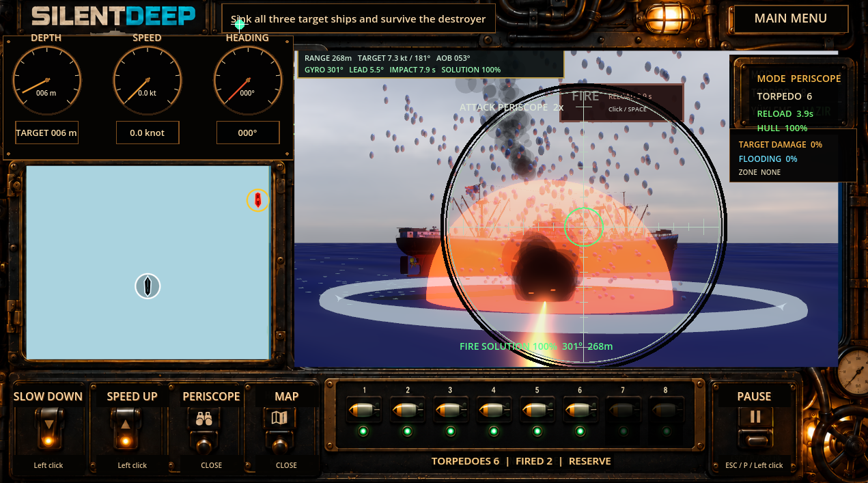Click the folded map icon
The width and height of the screenshot is (868, 483).
[x=279, y=417]
